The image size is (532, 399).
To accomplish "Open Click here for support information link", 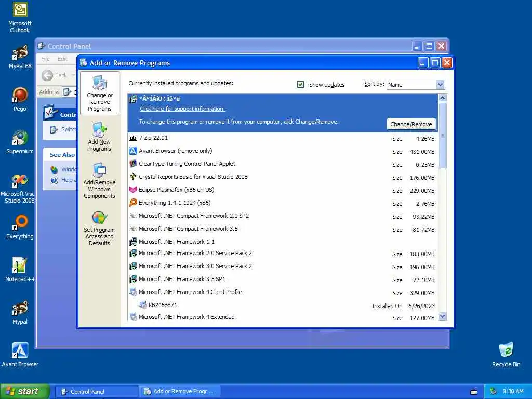I will [182, 109].
